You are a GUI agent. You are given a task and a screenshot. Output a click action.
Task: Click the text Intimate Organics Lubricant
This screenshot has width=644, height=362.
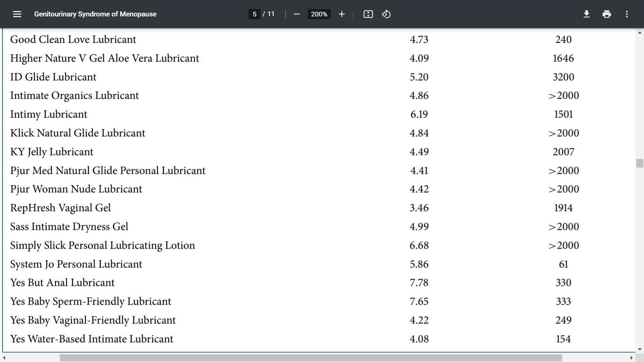click(x=74, y=96)
